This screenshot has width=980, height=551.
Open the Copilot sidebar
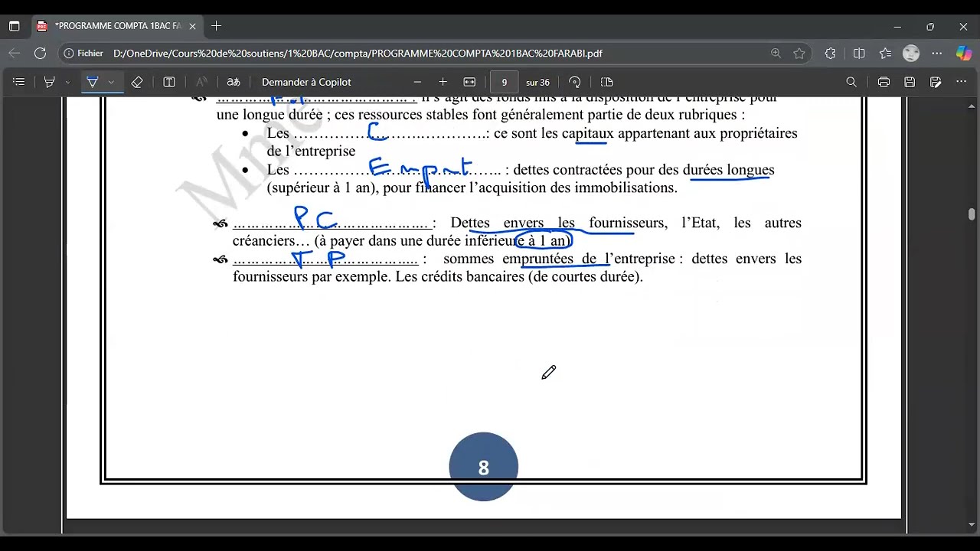coord(964,54)
